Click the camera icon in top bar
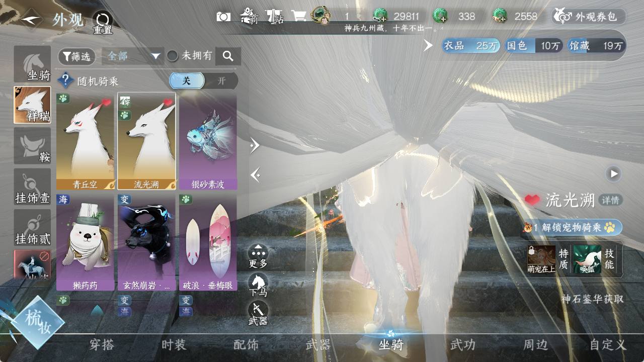This screenshot has width=644, height=362. click(x=223, y=17)
